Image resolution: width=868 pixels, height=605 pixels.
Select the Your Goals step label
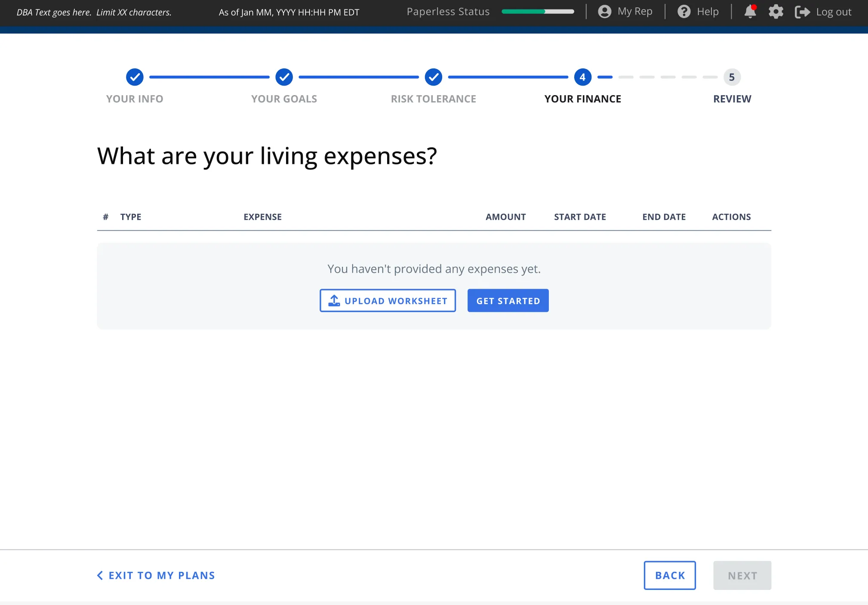click(284, 99)
